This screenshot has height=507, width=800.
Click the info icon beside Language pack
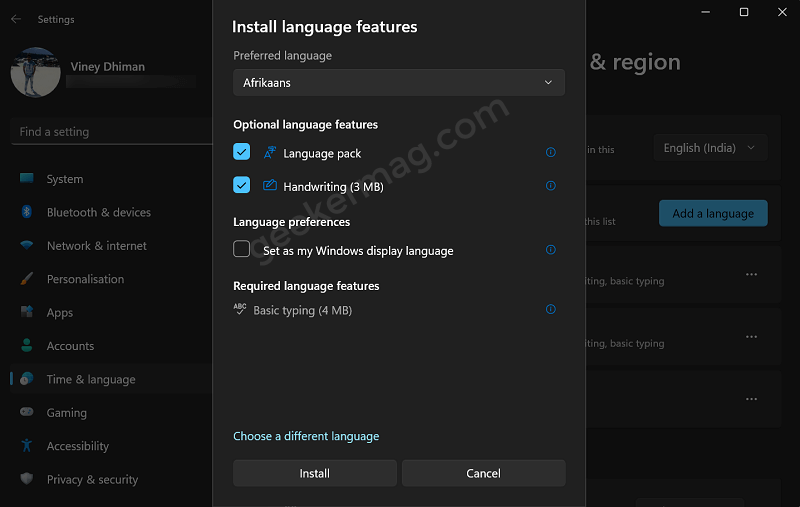coord(551,152)
